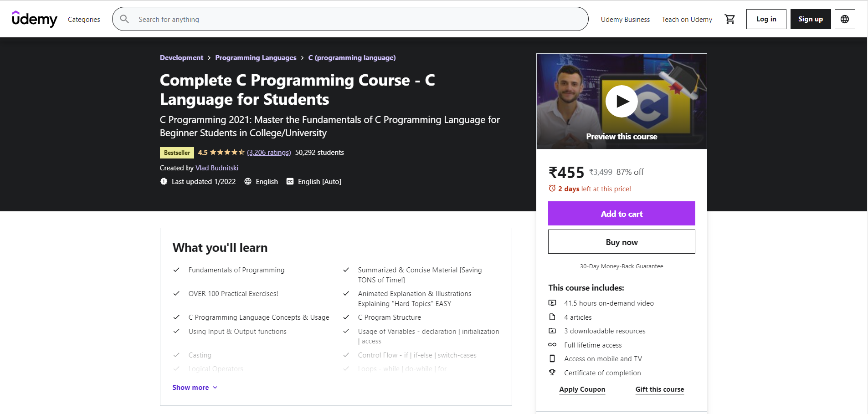Click the downloadable resources icon
This screenshot has height=414, width=868.
click(552, 331)
